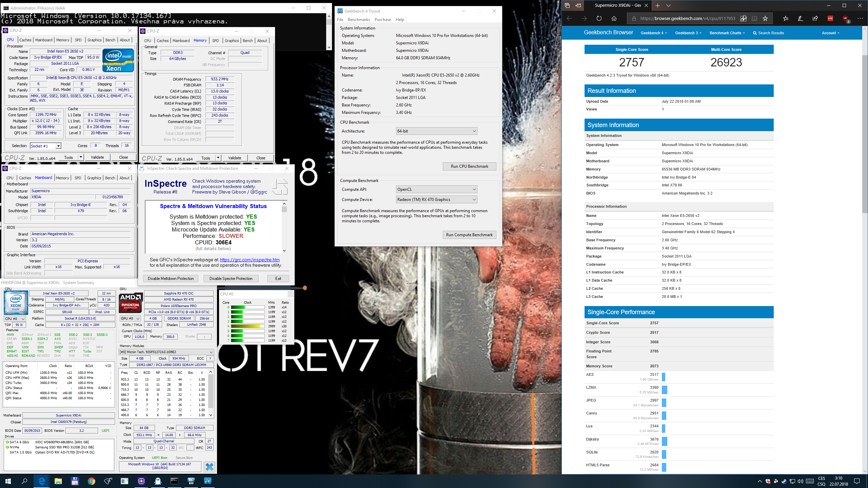868x488 pixels.
Task: Open HWiNFO CPU #0 selector dropdown
Action: coord(15,319)
